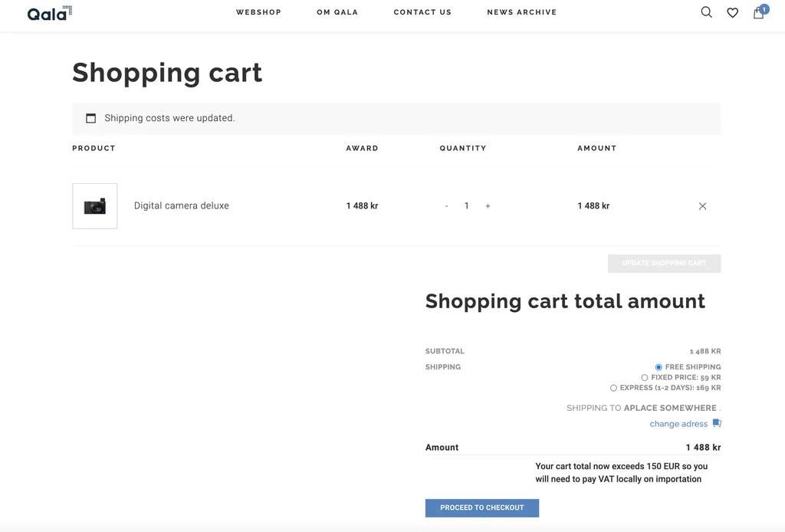Click the Shipping costs were updated message
Screen dimensions: 785x532
point(169,118)
